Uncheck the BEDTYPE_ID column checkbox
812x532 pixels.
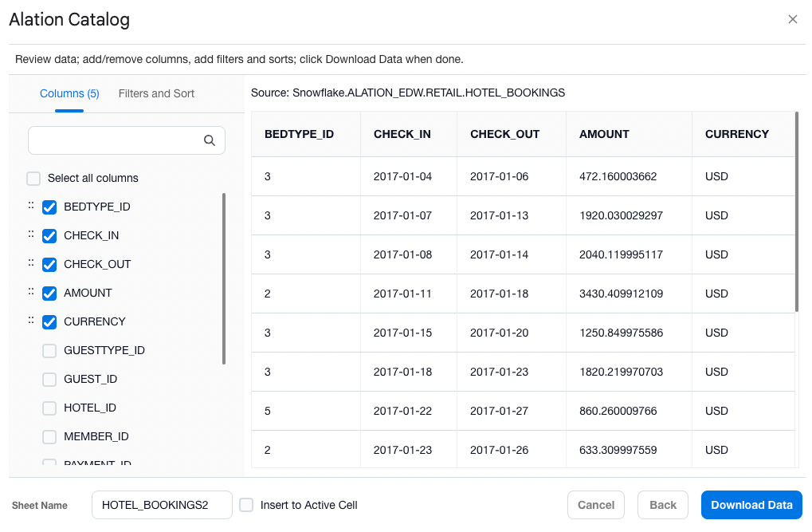(x=49, y=207)
